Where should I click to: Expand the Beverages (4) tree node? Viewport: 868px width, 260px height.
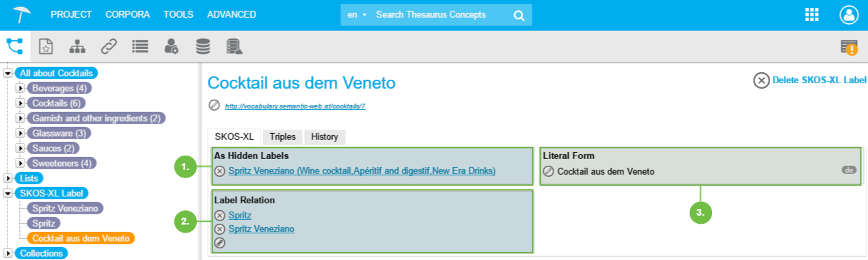pyautogui.click(x=21, y=88)
